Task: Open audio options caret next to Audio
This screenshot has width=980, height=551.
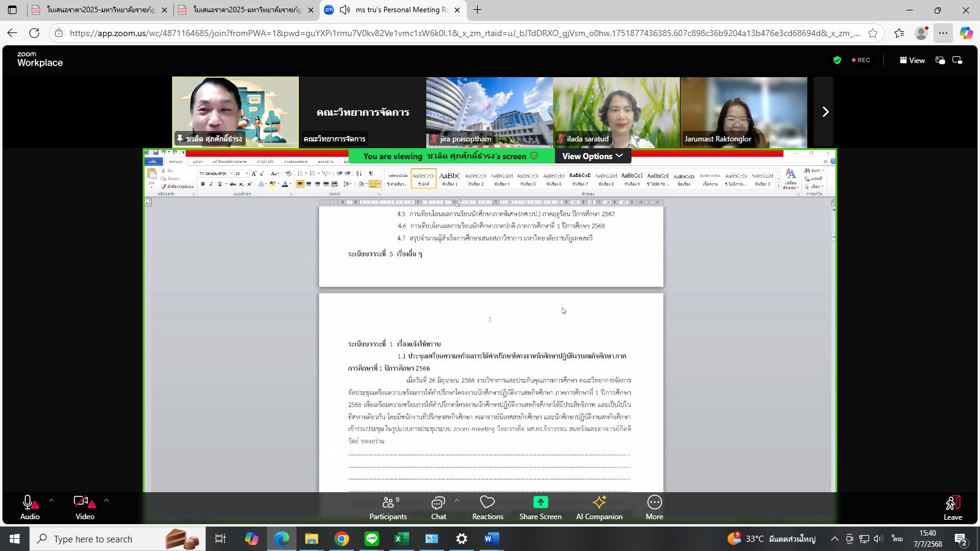Action: click(x=51, y=500)
